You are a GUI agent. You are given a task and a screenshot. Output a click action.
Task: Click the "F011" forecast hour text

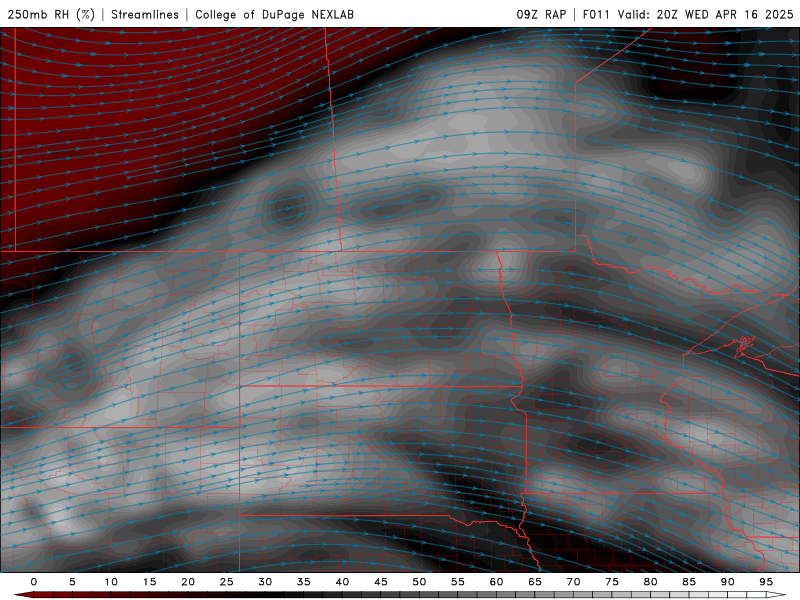596,14
